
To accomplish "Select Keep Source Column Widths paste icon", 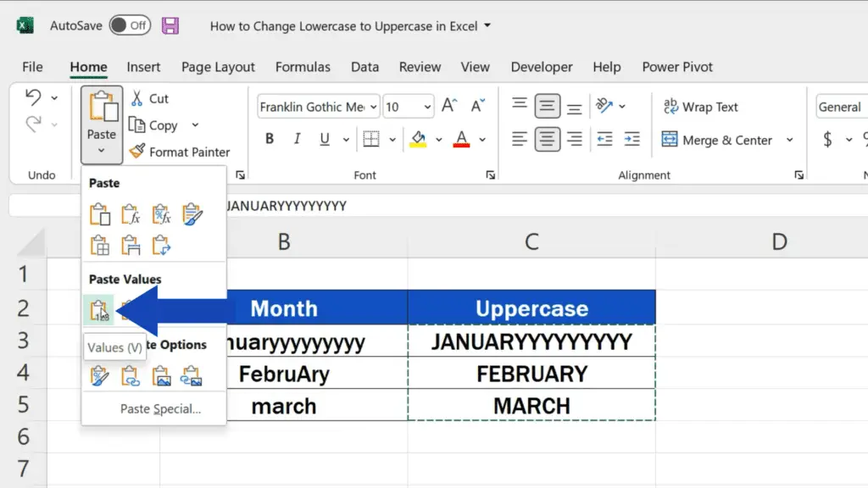I will point(131,245).
